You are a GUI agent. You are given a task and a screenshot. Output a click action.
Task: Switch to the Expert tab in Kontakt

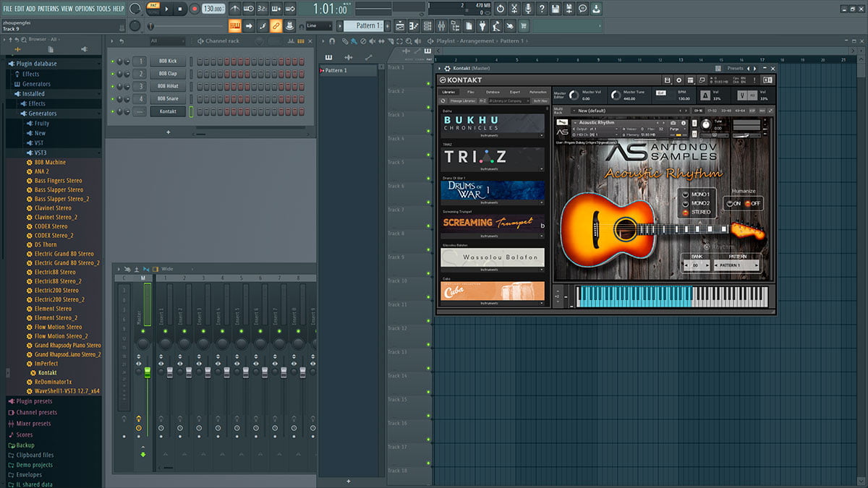514,92
